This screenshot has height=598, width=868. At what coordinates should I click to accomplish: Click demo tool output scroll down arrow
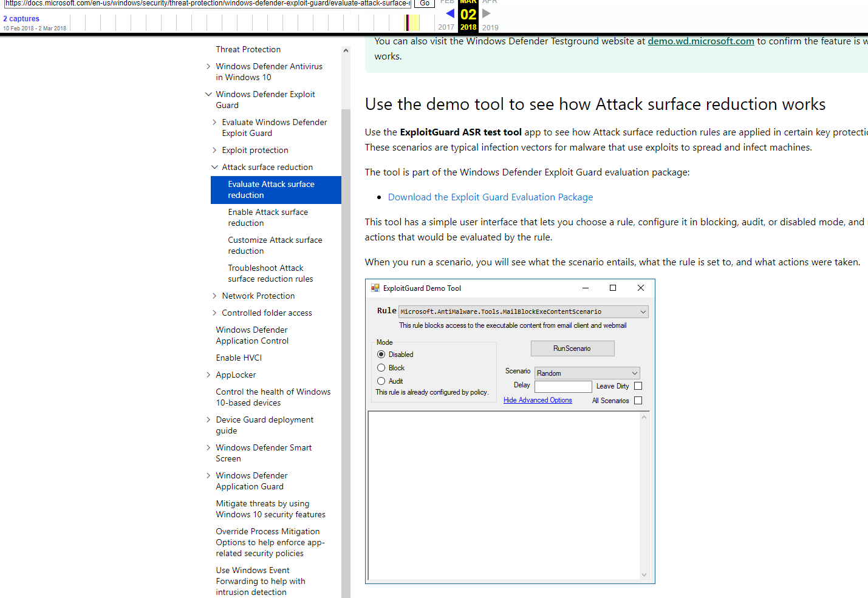point(644,575)
